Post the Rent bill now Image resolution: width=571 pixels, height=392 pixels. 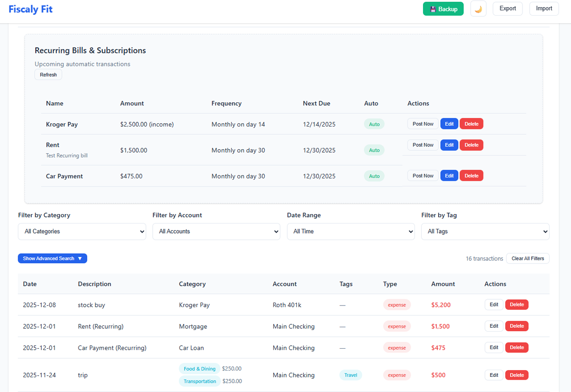tap(423, 145)
